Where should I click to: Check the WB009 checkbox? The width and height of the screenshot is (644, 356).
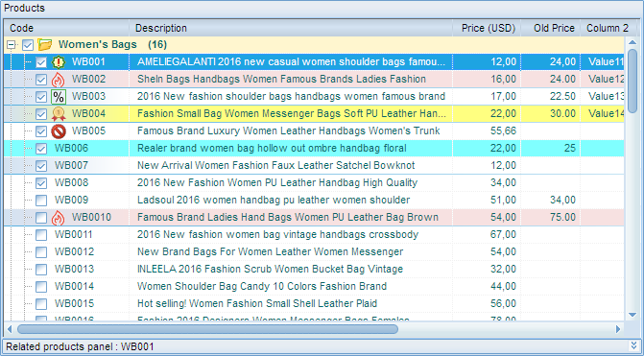41,200
